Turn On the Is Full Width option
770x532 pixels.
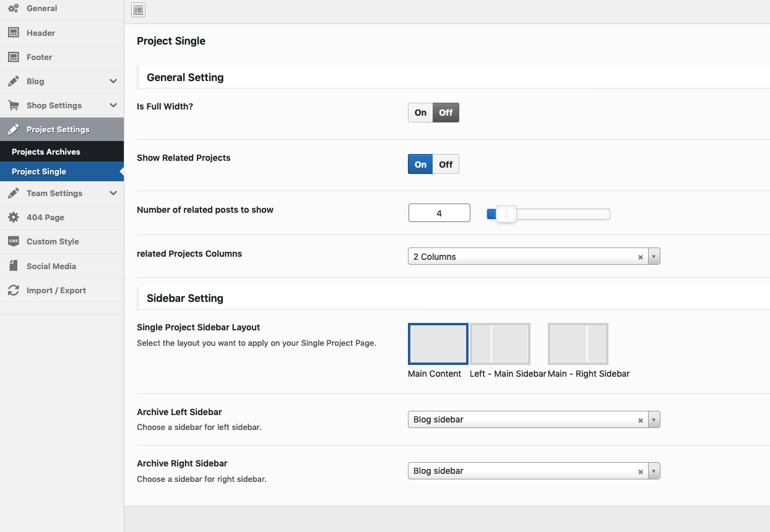[420, 113]
